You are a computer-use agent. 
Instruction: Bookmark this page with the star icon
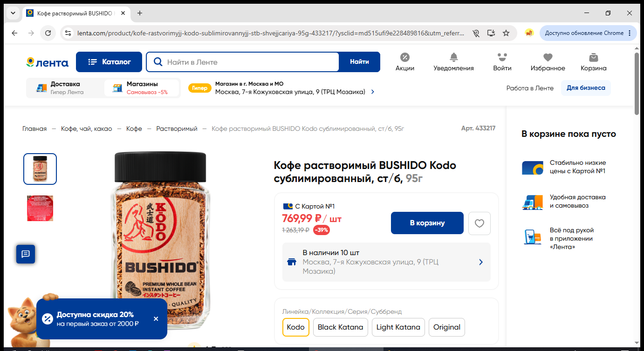coord(506,33)
